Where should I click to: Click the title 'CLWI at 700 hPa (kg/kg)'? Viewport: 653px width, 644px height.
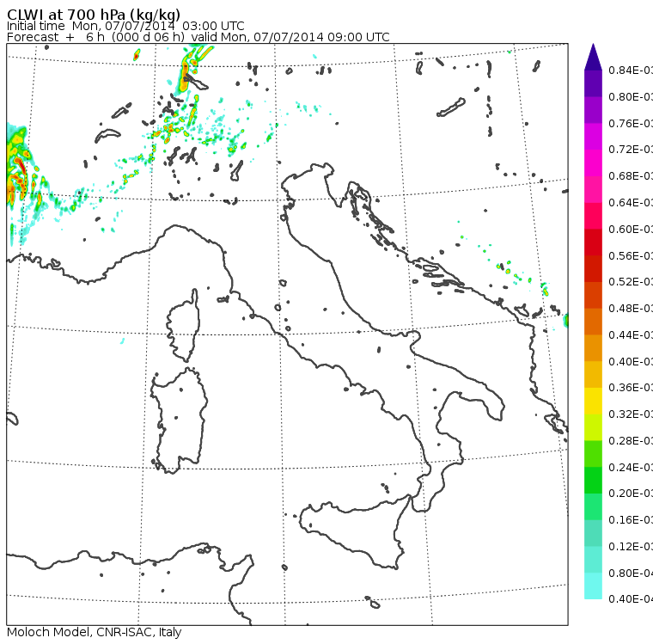94,15
